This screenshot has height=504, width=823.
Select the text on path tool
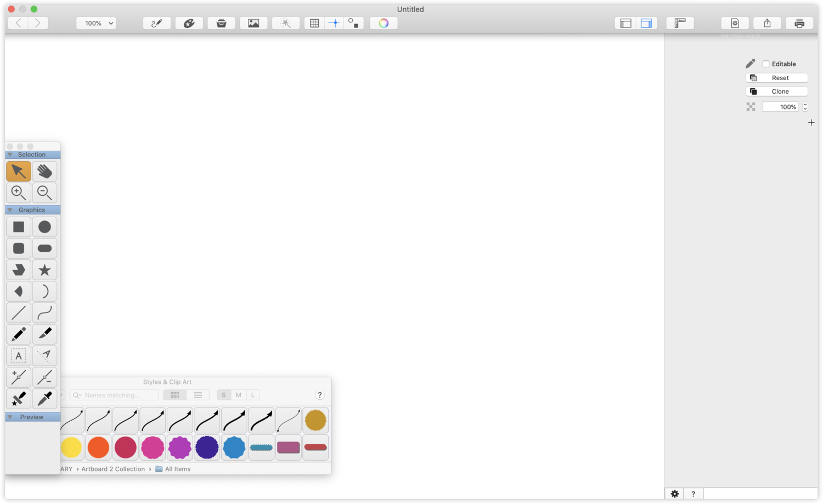coord(44,356)
